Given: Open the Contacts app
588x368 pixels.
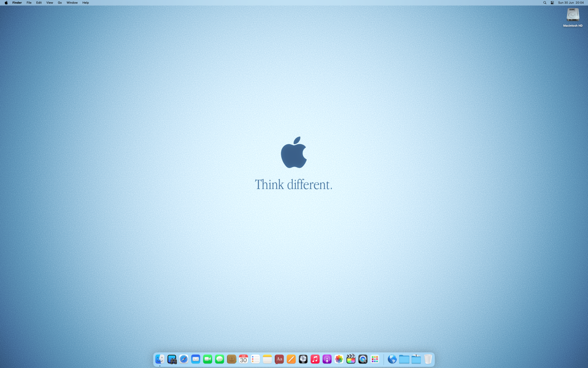Looking at the screenshot, I should pyautogui.click(x=232, y=359).
